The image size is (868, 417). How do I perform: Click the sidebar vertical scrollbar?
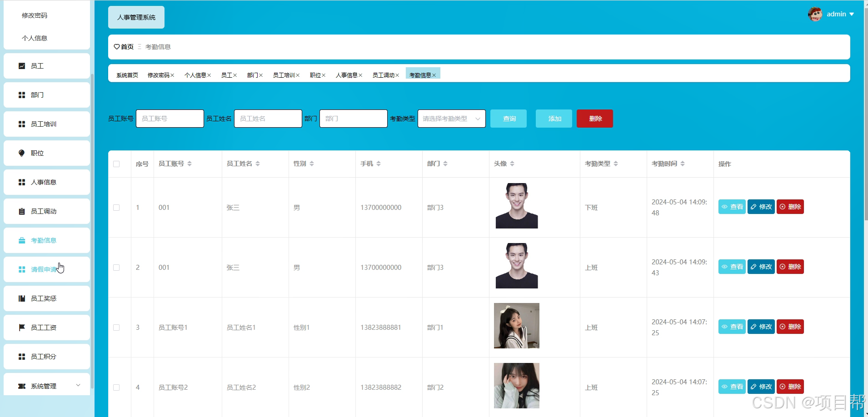point(92,230)
